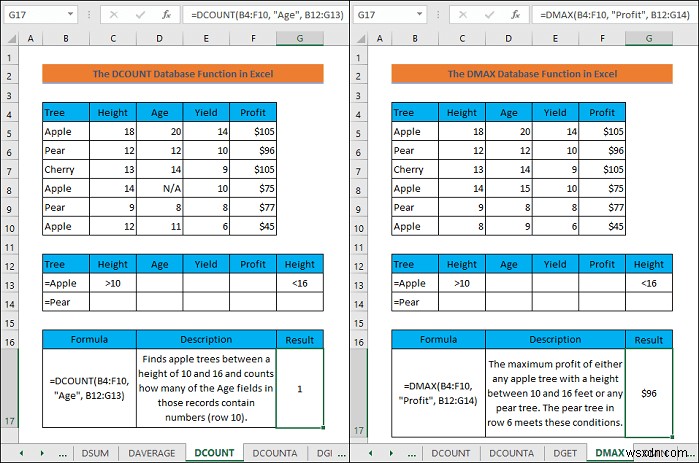Viewport: 699px width, 463px height.
Task: Show hidden sheets via ellipsis before DSUM tab
Action: pos(62,454)
